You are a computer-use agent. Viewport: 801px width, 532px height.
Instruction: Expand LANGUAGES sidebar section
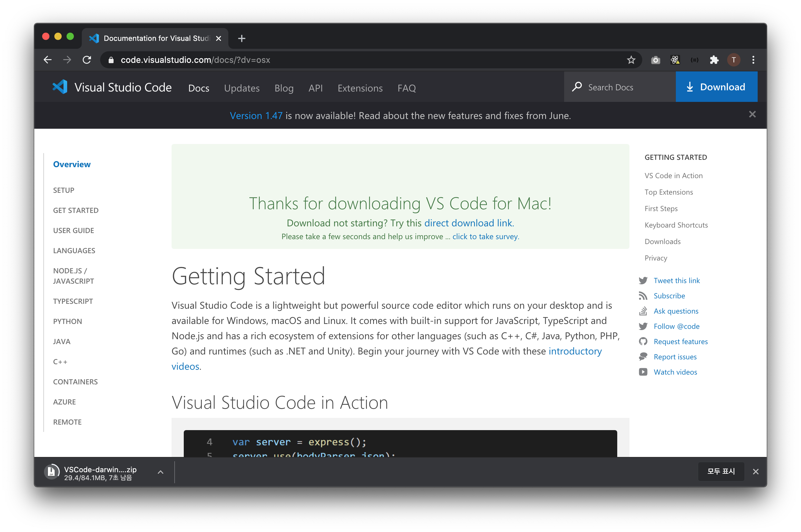point(74,251)
